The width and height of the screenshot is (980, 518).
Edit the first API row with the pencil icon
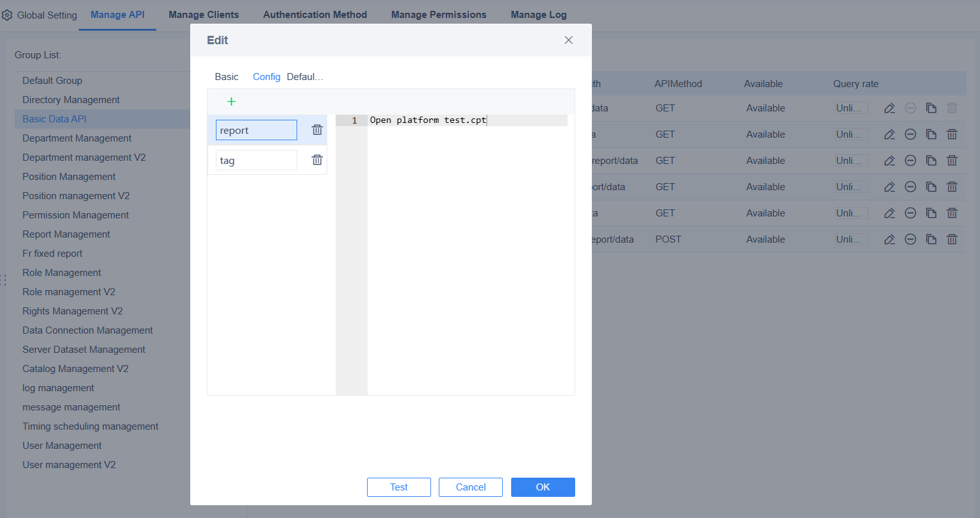(x=889, y=108)
